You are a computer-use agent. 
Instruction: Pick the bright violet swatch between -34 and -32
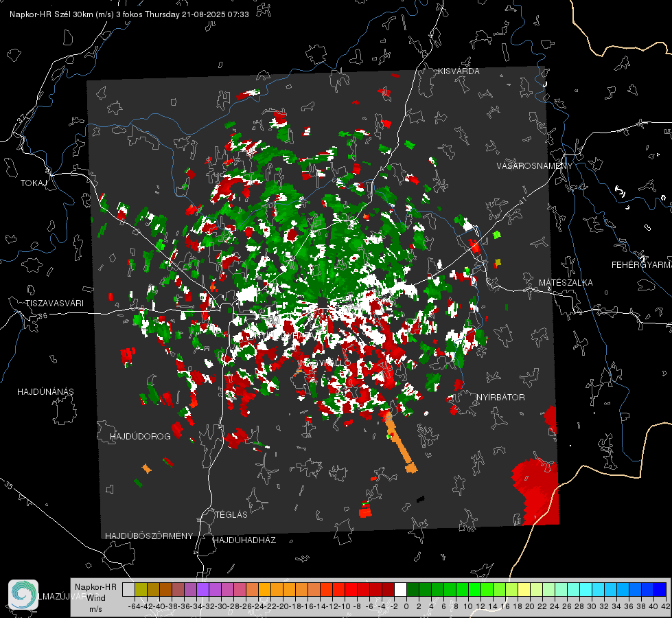coord(202,589)
